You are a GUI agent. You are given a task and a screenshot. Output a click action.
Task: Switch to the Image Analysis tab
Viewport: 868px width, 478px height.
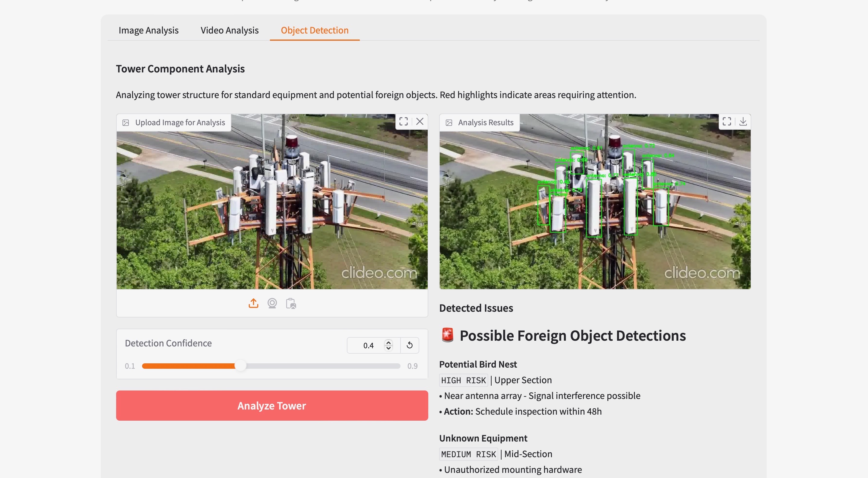148,30
